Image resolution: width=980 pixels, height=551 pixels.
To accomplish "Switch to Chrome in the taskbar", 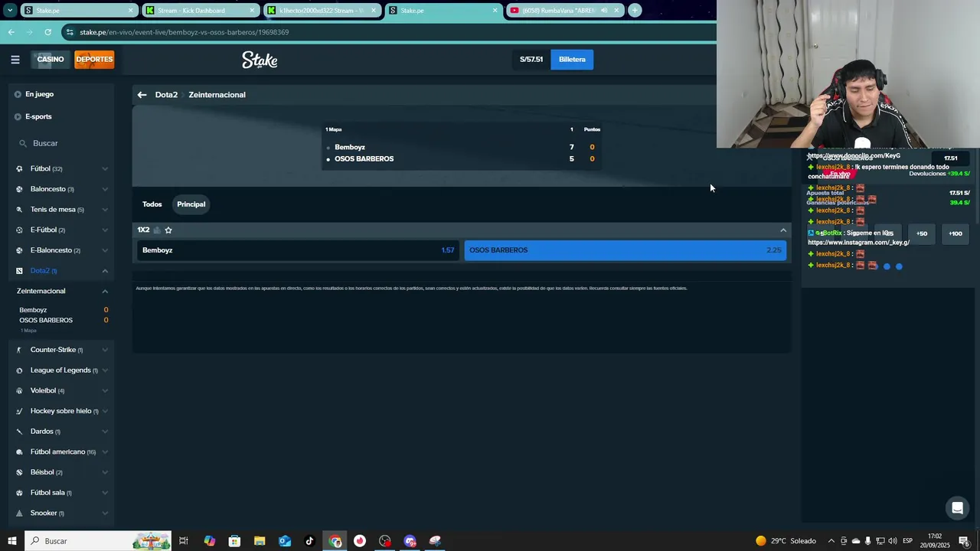I will 335,541.
